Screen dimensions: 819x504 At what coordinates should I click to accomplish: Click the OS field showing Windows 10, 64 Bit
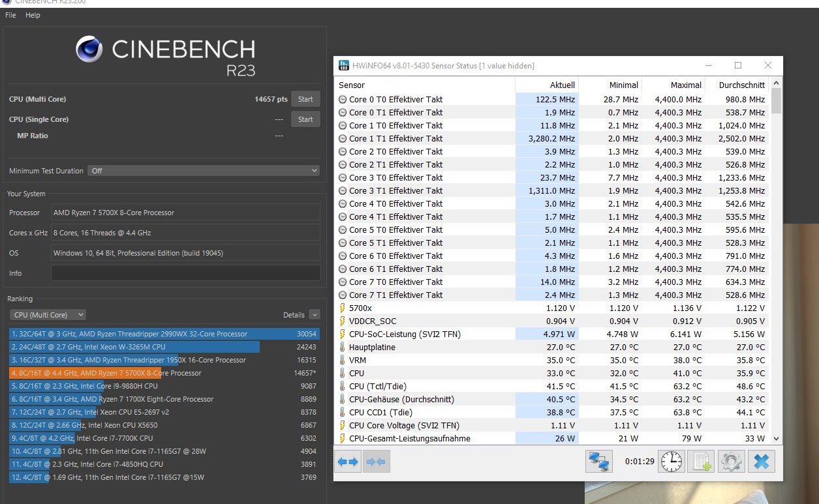[185, 253]
